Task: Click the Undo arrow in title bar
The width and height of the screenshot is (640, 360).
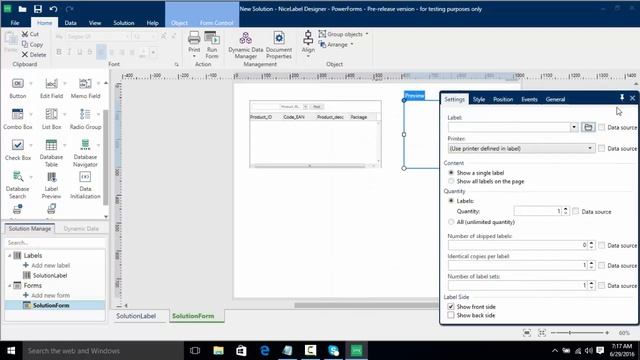Action: click(53, 9)
